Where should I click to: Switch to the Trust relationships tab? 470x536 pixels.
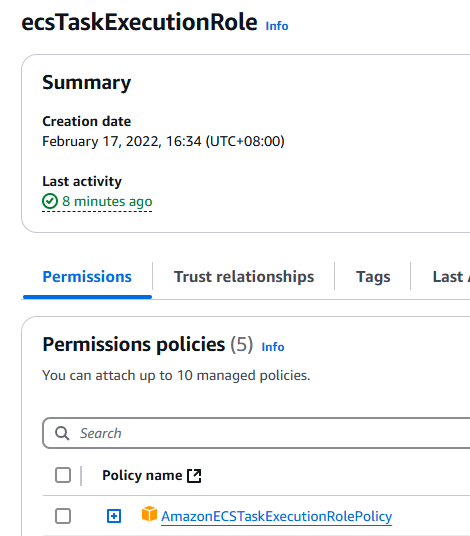(x=244, y=277)
